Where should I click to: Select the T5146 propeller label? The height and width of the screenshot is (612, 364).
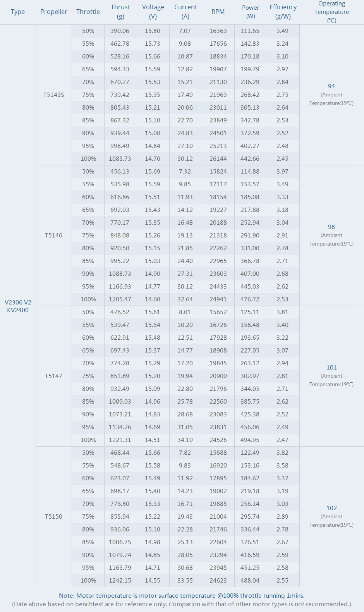pos(53,236)
